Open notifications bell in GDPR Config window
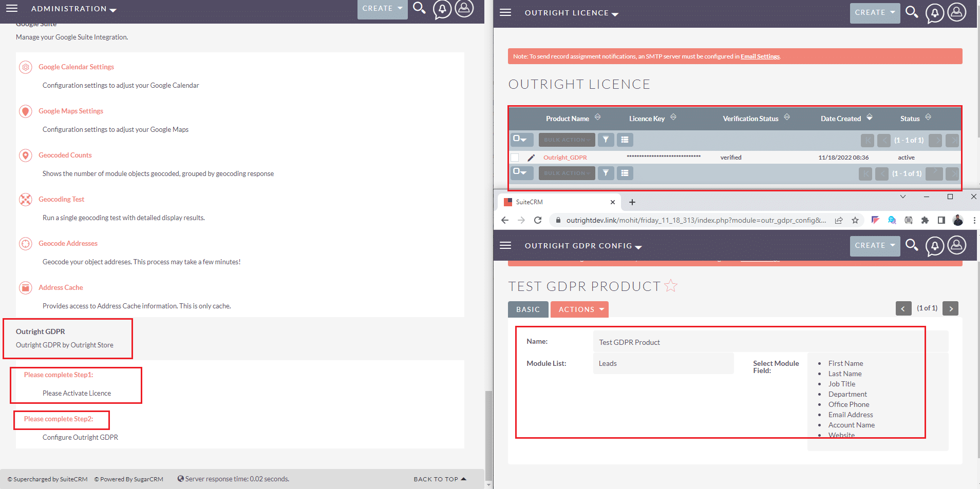 pyautogui.click(x=935, y=246)
